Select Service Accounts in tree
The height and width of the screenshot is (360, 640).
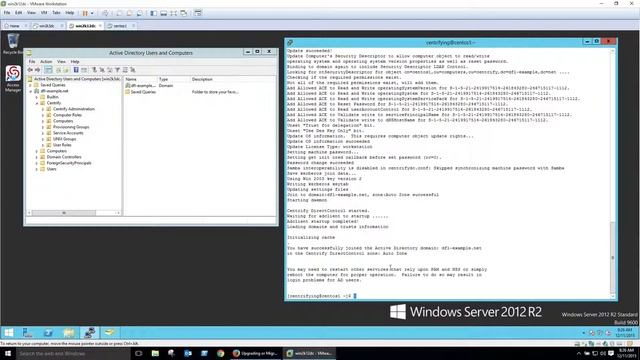[x=68, y=133]
